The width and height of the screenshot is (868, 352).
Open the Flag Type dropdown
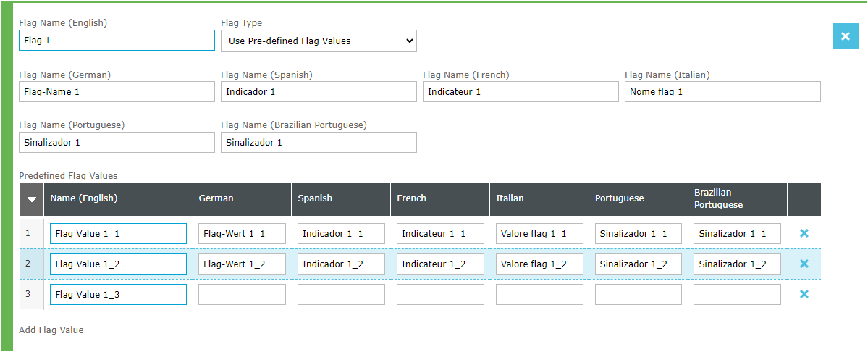[x=319, y=41]
